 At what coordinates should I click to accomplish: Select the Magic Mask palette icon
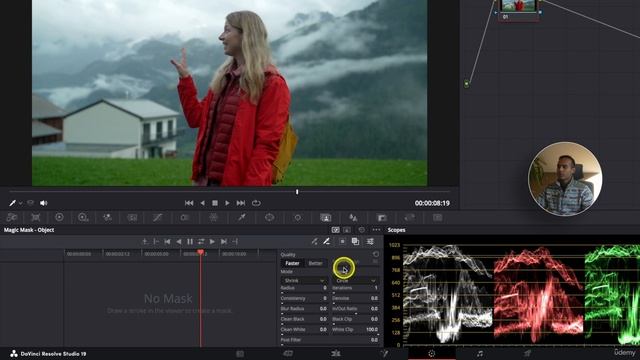point(325,218)
